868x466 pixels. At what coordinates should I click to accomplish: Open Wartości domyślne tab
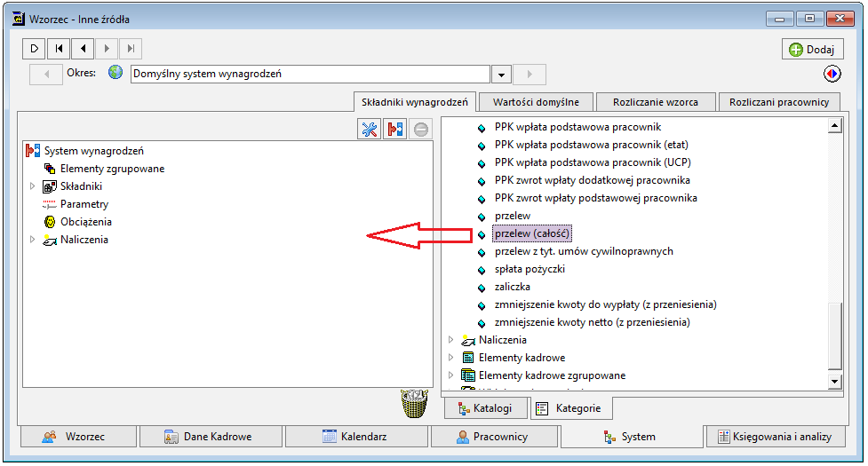pos(536,102)
